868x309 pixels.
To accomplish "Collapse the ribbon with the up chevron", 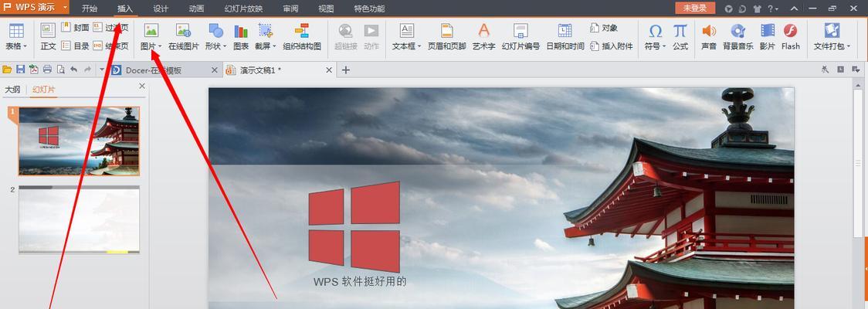I will coord(795,8).
